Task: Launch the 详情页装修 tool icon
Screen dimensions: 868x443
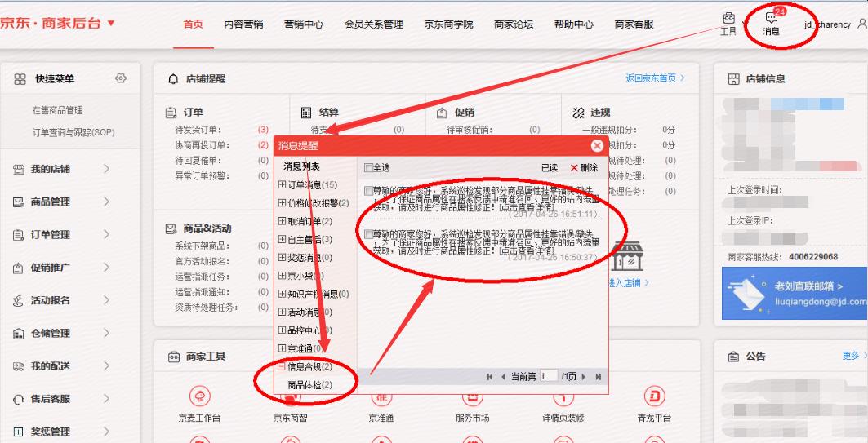Action: coord(563,396)
